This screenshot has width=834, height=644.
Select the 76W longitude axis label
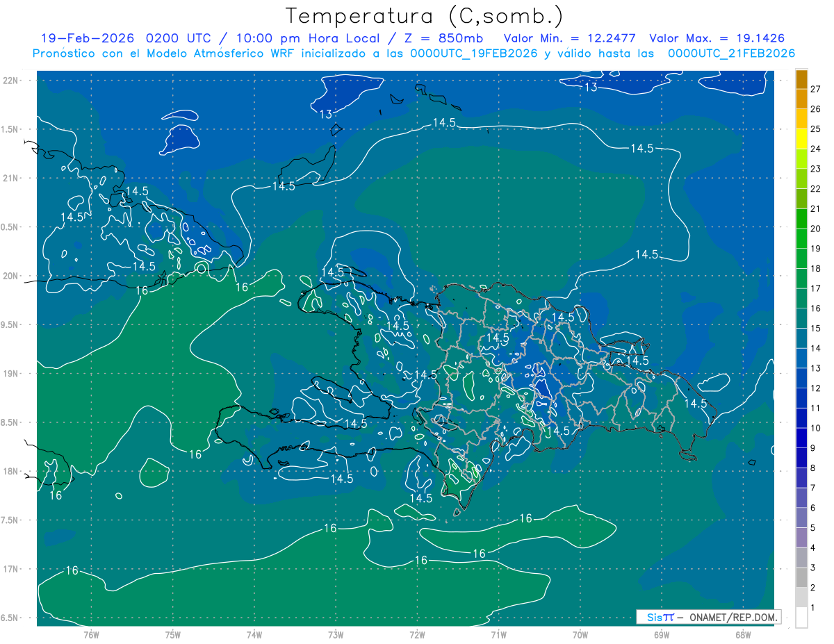click(x=91, y=634)
